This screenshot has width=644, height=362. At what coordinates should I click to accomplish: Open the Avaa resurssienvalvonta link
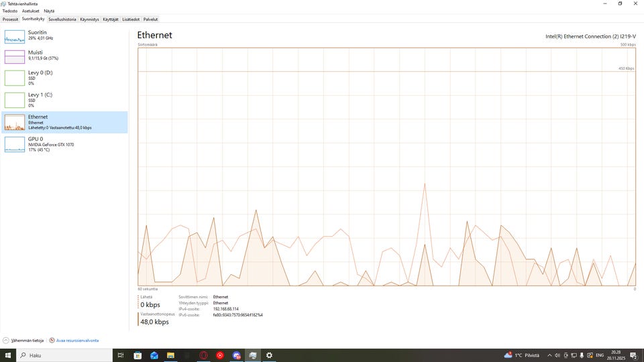point(77,341)
